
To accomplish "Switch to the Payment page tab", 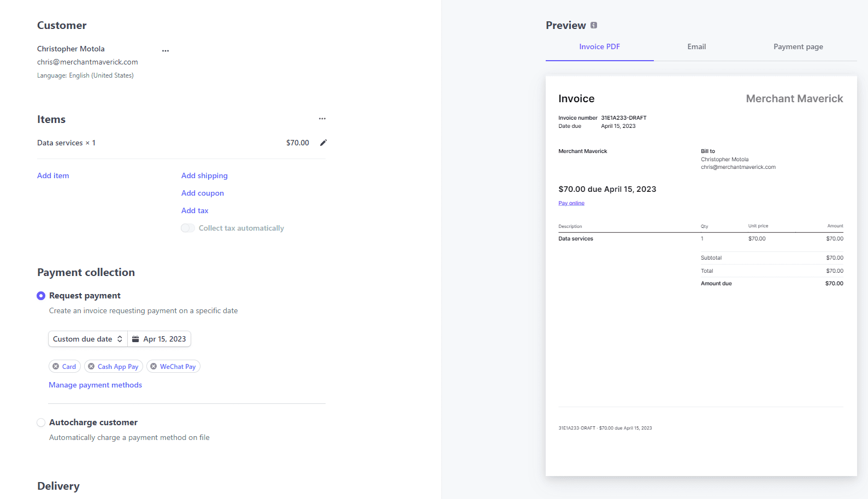I will click(x=798, y=46).
